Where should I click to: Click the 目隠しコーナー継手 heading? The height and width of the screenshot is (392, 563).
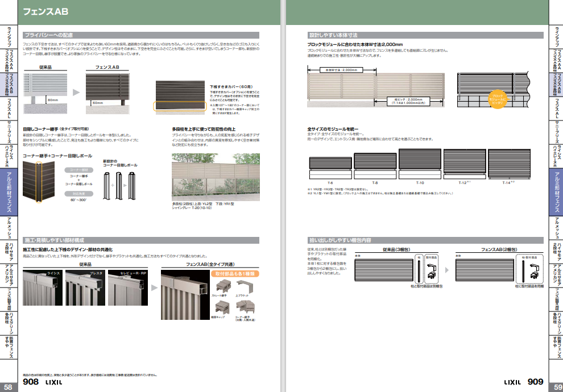click(x=40, y=129)
